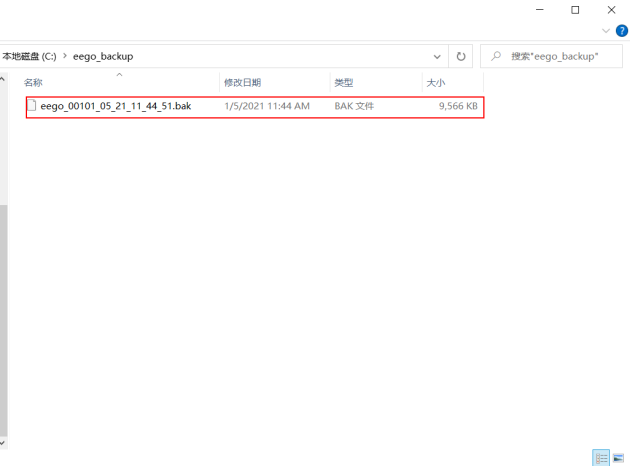Image resolution: width=630 pixels, height=466 pixels.
Task: Sort files by 修改日期 column header
Action: [x=242, y=83]
